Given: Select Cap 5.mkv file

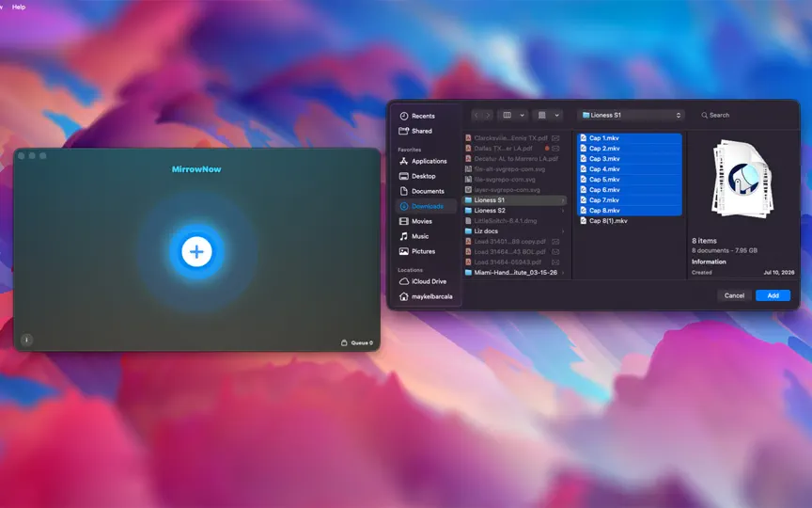Looking at the screenshot, I should (x=630, y=180).
